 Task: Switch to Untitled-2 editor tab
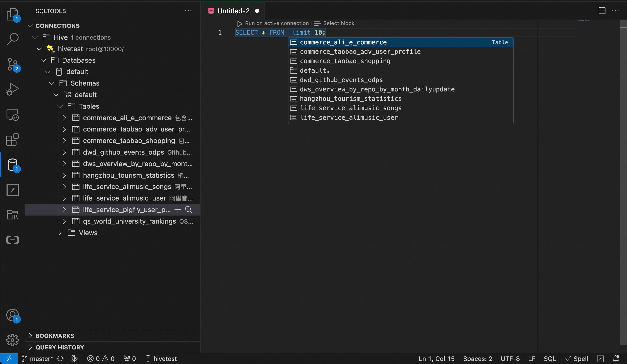pyautogui.click(x=233, y=11)
